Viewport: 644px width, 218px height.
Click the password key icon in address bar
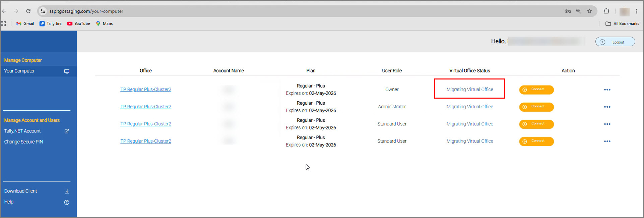click(568, 11)
